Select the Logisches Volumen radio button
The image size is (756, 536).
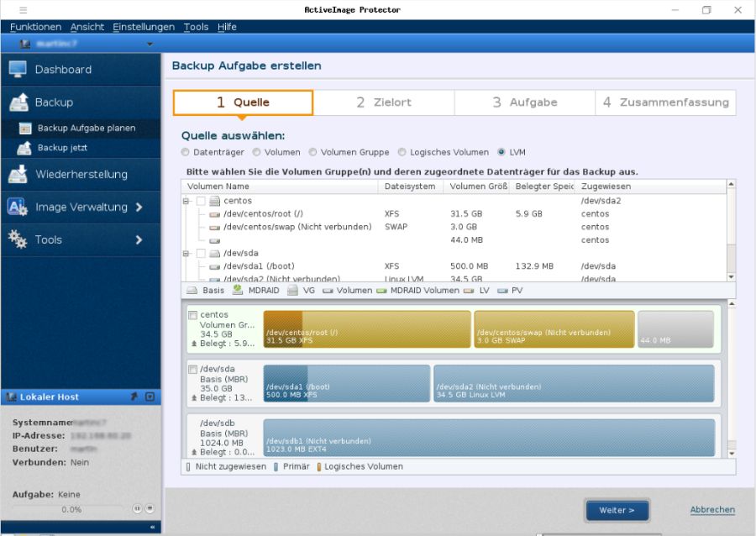pos(402,152)
